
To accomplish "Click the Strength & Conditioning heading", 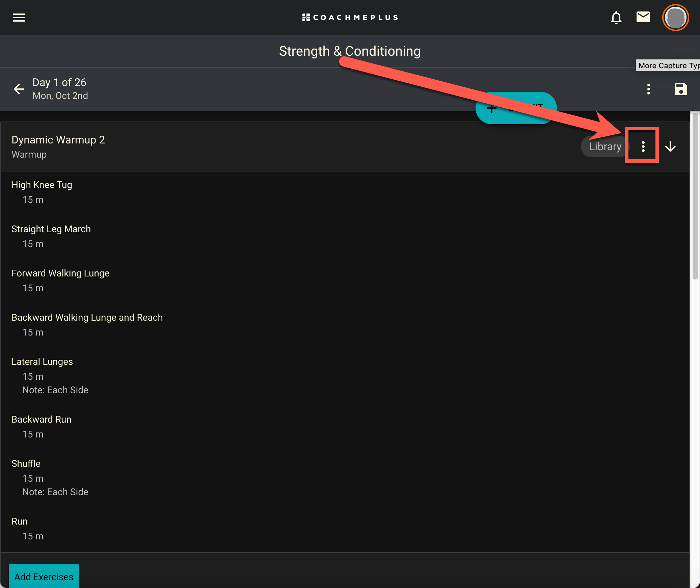I will coord(350,51).
